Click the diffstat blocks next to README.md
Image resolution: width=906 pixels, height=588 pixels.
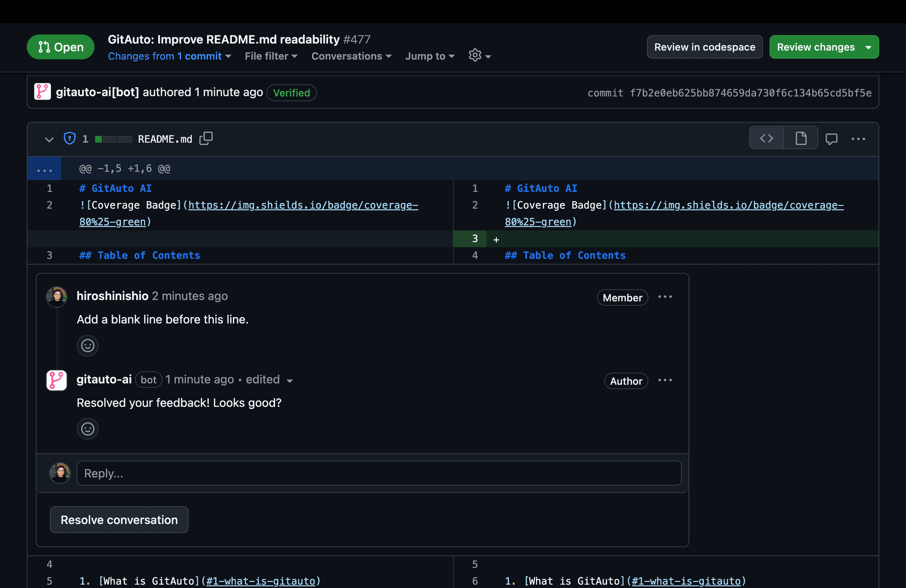tap(113, 139)
